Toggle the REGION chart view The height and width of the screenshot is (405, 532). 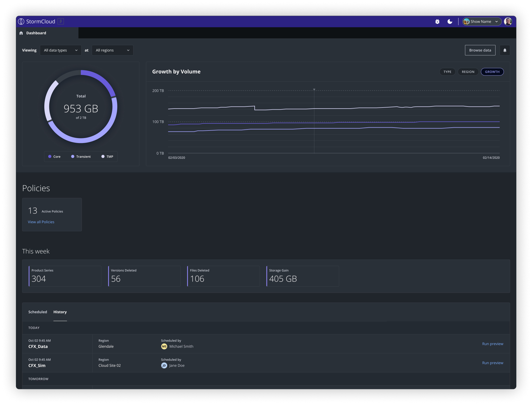[468, 72]
